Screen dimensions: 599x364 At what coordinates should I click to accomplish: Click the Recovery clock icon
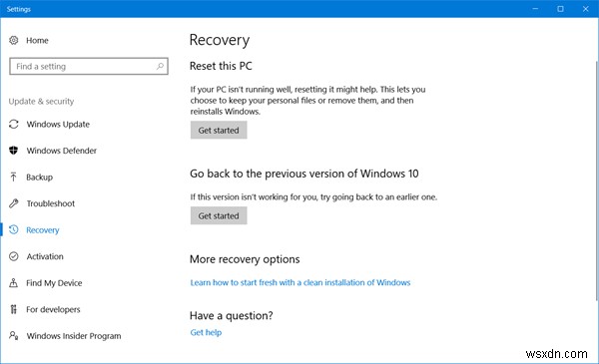14,229
